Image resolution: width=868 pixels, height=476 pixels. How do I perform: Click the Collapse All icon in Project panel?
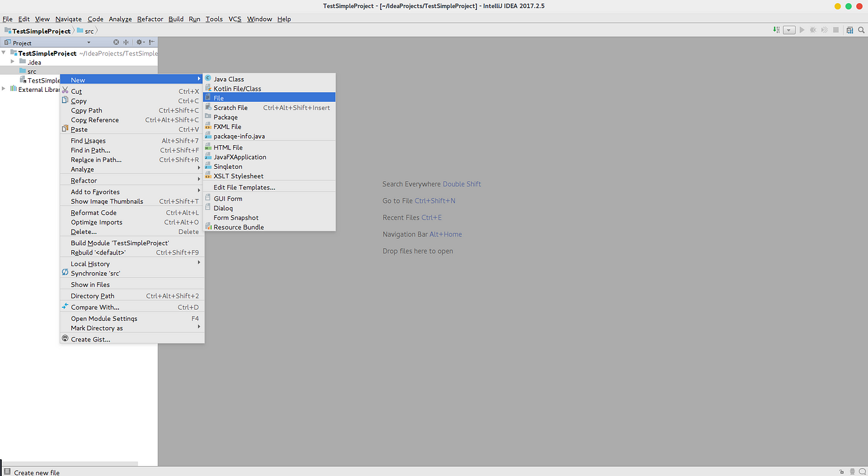(x=126, y=42)
